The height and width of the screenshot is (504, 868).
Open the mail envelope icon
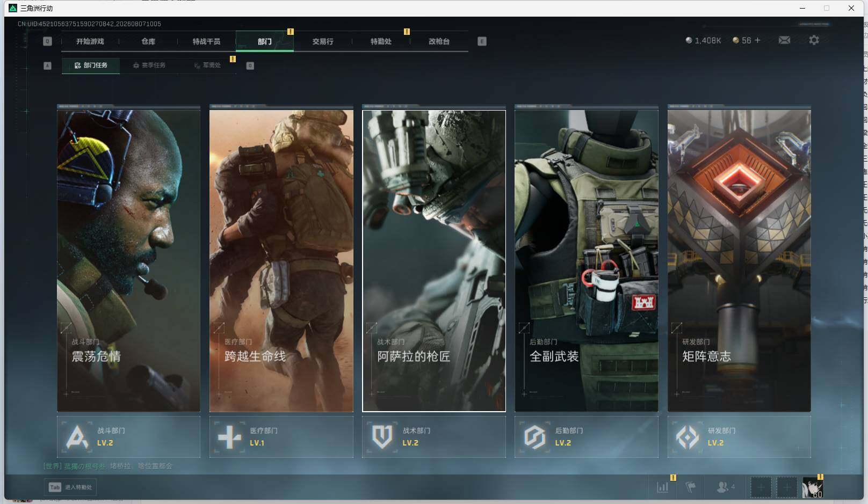point(784,40)
